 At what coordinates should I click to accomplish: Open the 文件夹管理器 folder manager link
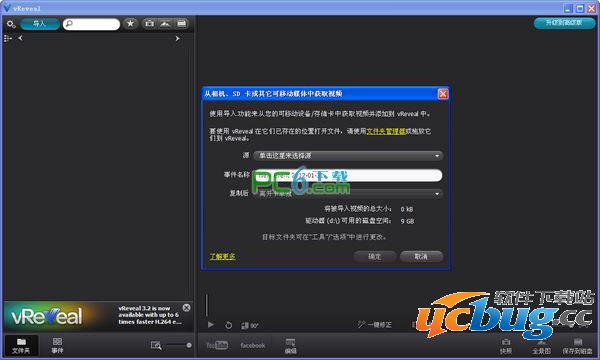[x=386, y=131]
